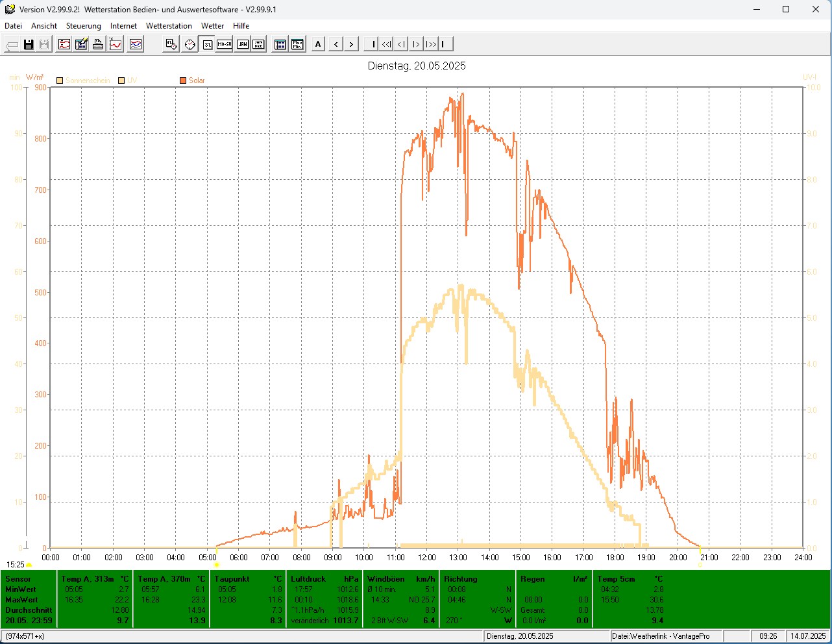This screenshot has width=832, height=644.
Task: Toggle the Solar series legend box
Action: coord(183,80)
